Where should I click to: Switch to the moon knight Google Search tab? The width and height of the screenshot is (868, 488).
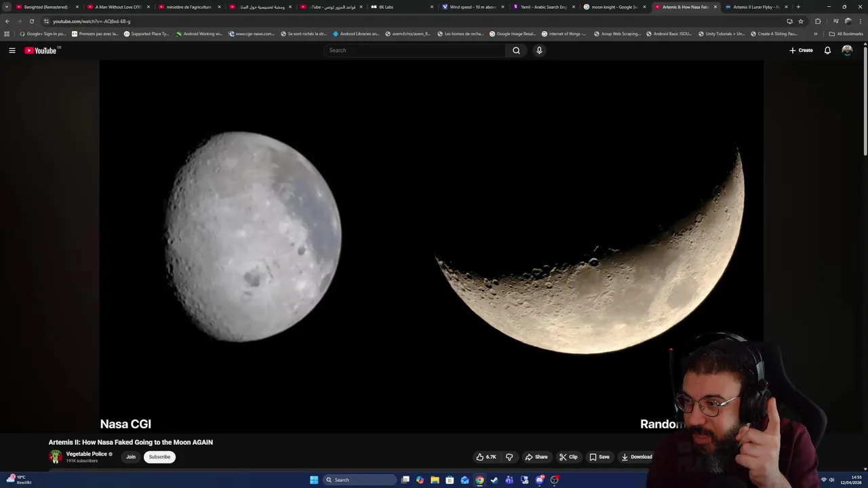[614, 7]
